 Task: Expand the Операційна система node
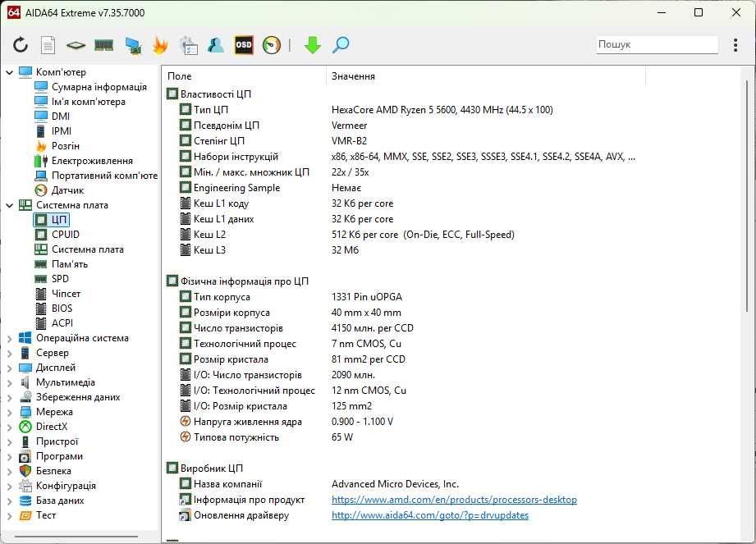[x=10, y=338]
